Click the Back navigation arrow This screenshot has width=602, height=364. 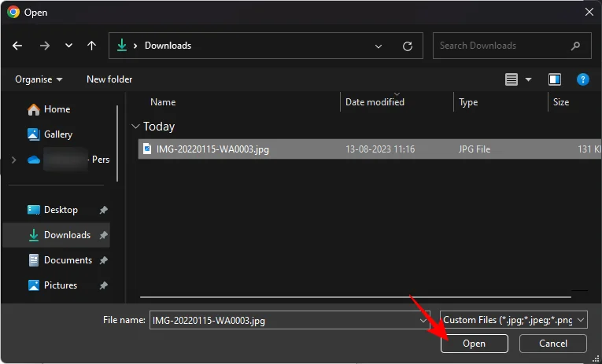point(18,46)
